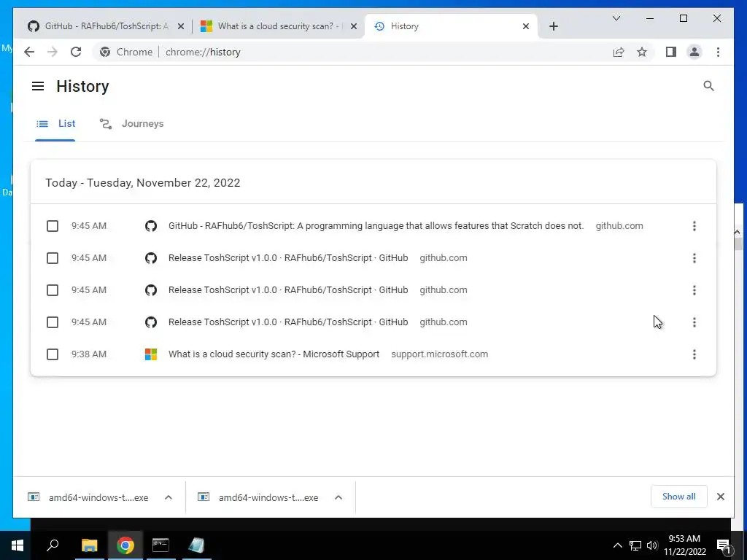Open GitHub - RAFhub6/ToshScript history link

point(376,226)
